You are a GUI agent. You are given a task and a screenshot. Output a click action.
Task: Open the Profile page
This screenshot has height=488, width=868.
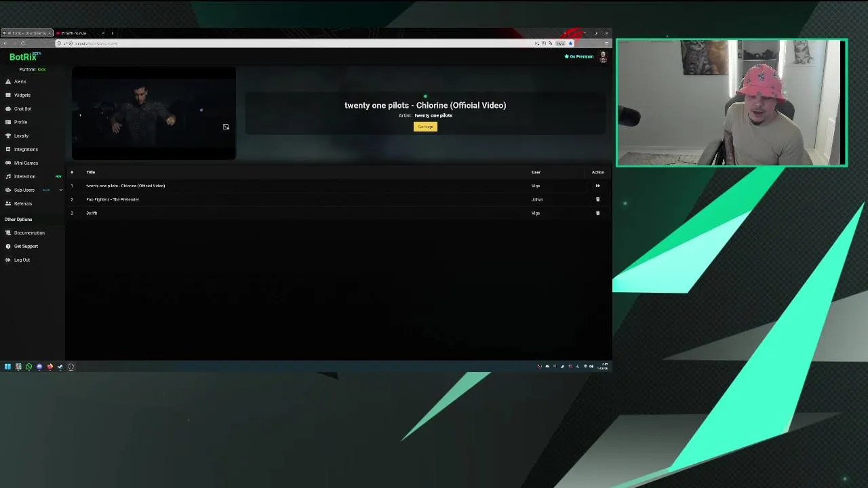click(x=20, y=122)
